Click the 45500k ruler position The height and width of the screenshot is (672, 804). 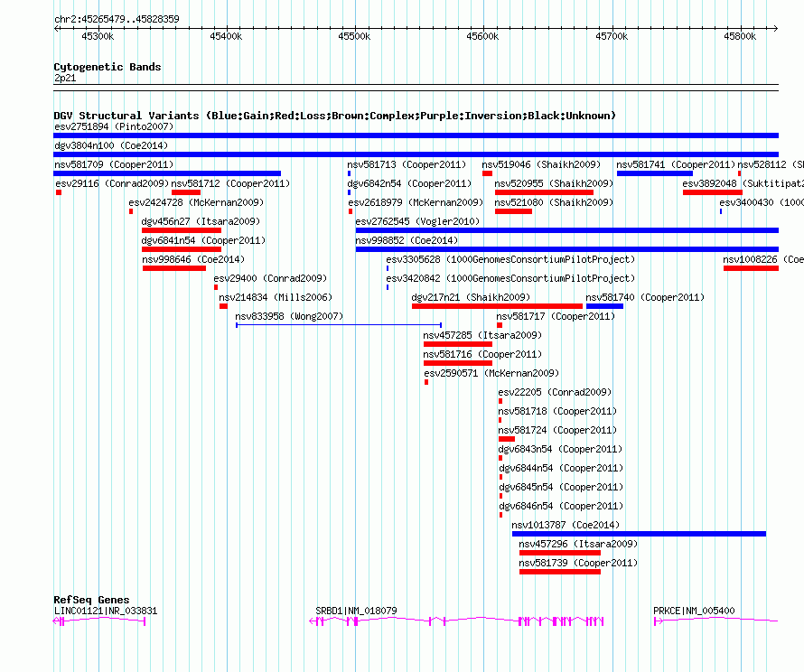tap(354, 36)
